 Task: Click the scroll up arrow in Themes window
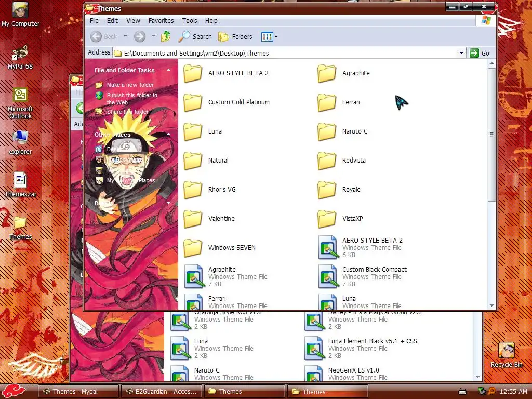pos(491,63)
